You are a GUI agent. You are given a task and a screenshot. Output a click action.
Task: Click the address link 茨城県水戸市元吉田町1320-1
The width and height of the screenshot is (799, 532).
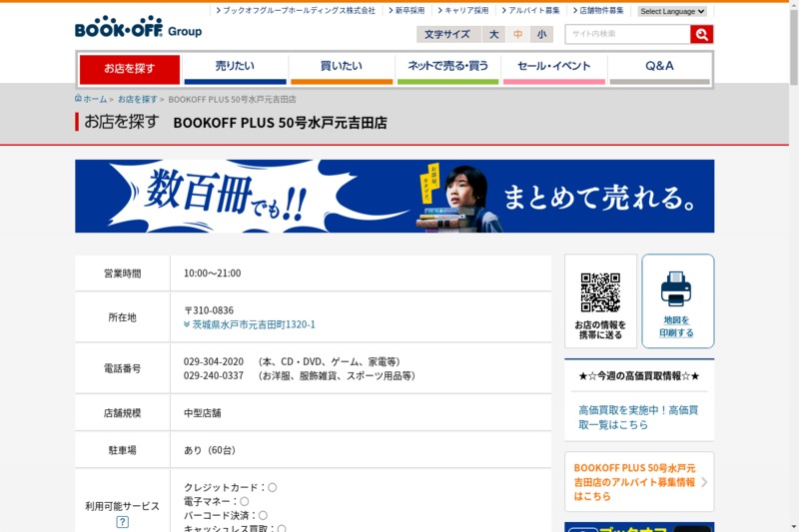(254, 324)
